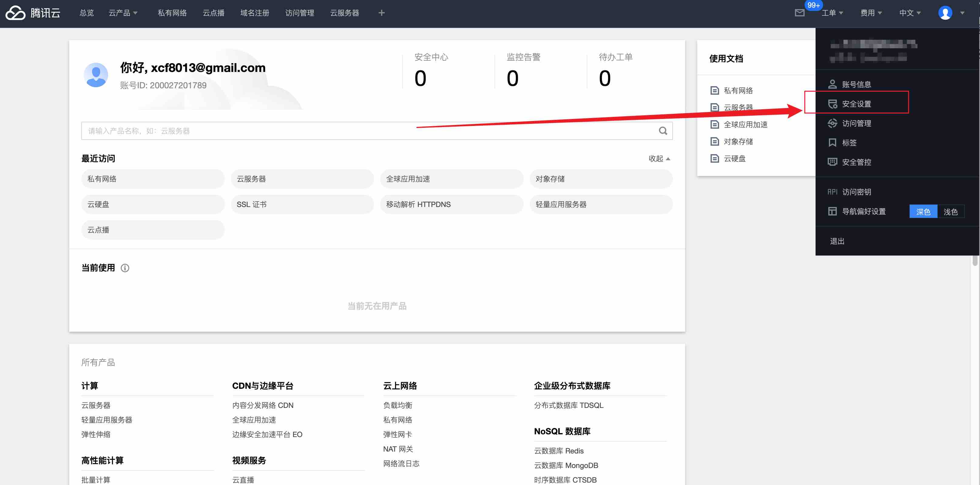Viewport: 980px width, 485px height.
Task: Click the document icon beside 云硬盘 doc
Action: click(715, 158)
